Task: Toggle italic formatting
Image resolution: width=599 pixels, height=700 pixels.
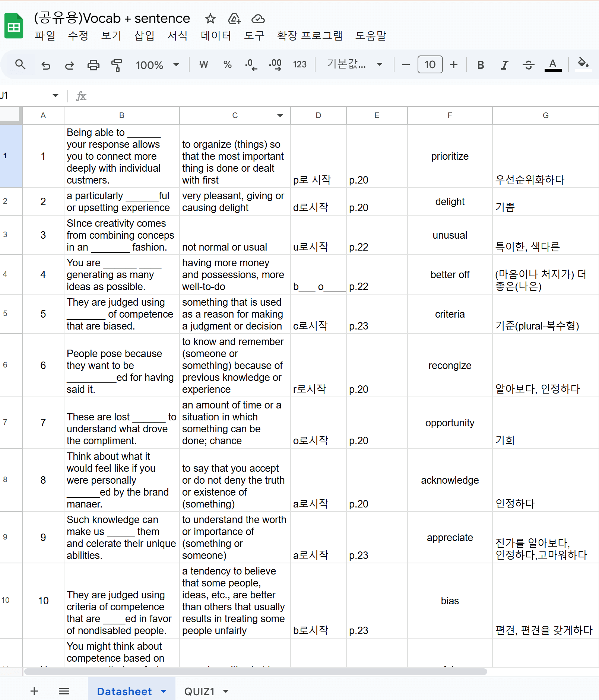Action: click(x=504, y=65)
